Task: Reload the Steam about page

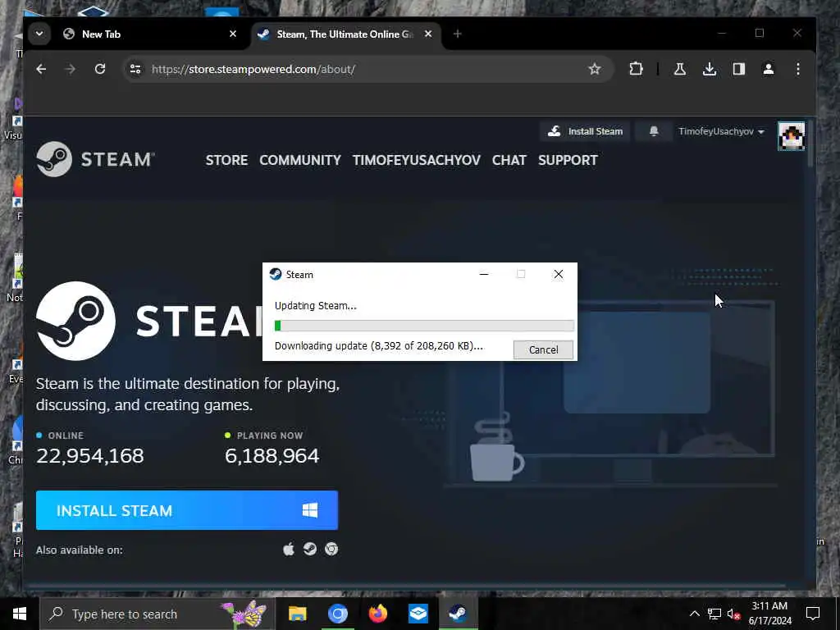Action: (99, 69)
